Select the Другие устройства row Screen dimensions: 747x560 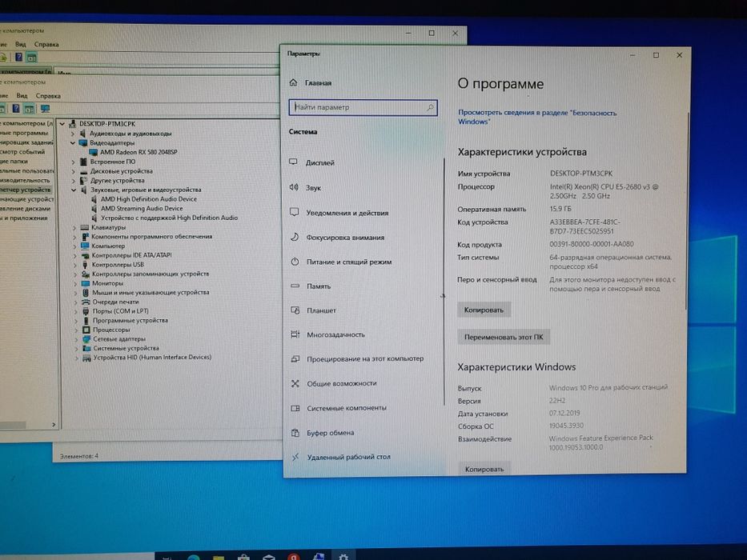[117, 181]
